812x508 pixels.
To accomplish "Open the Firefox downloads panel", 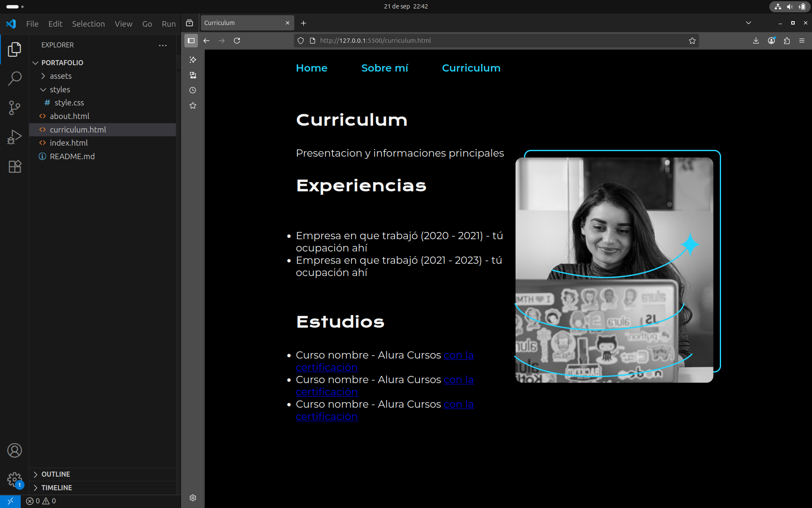I will pos(756,41).
